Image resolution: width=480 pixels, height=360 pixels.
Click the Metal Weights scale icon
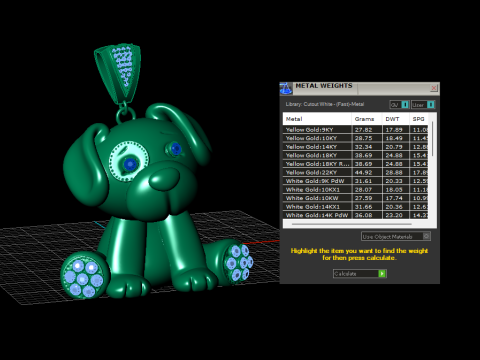pyautogui.click(x=285, y=88)
